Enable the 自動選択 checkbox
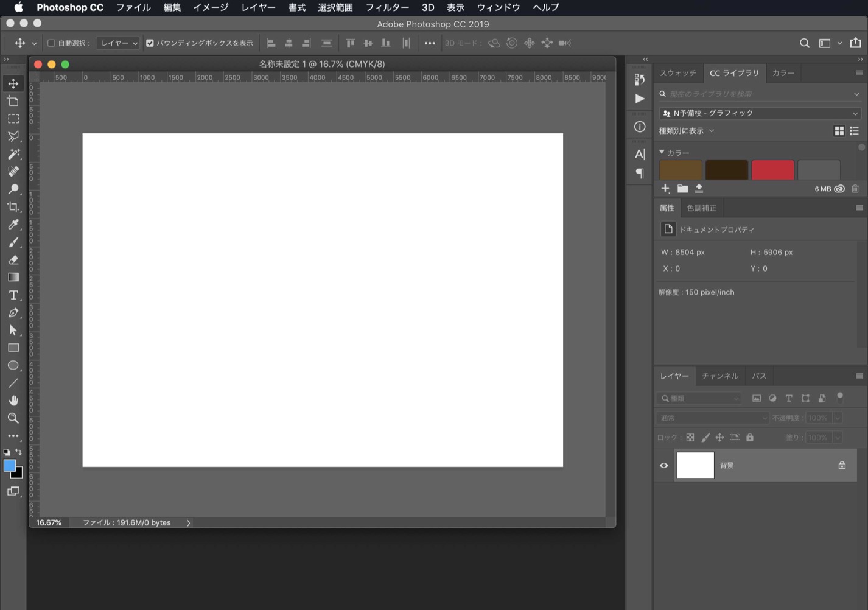 [51, 43]
